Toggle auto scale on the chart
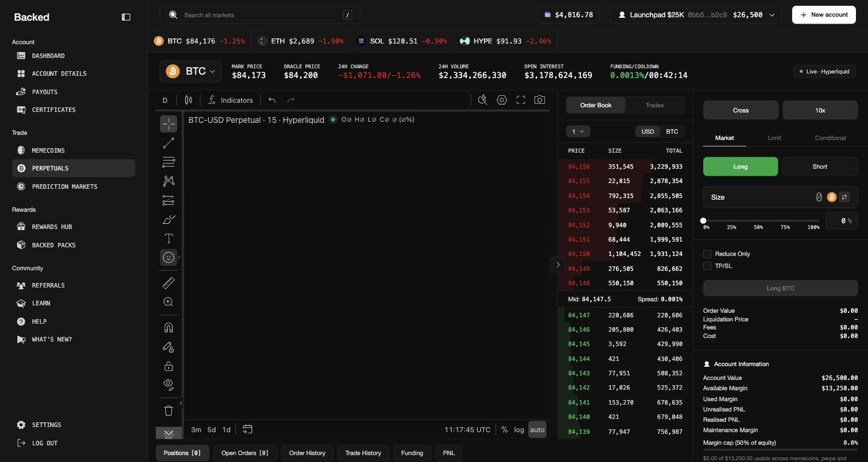 coord(537,429)
